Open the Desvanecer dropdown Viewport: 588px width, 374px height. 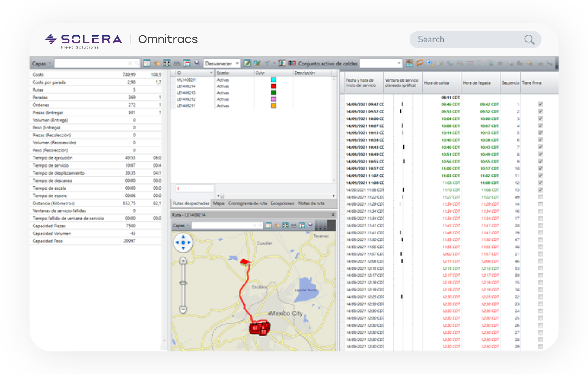(237, 63)
